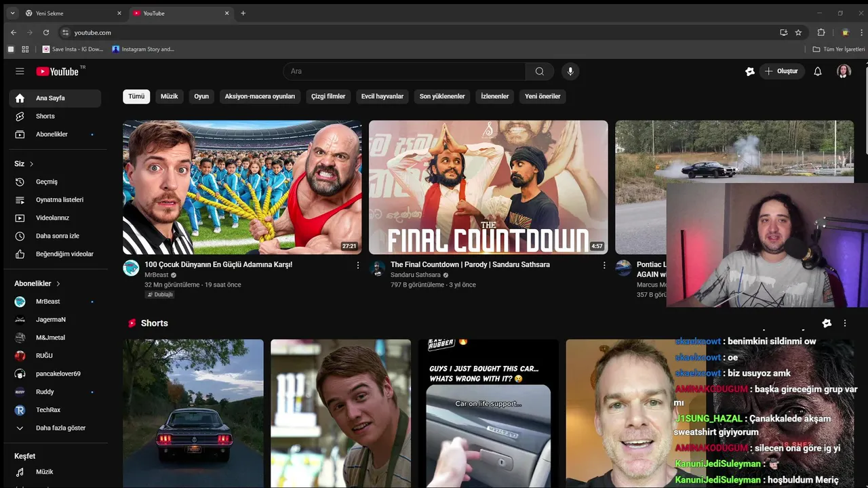868x488 pixels.
Task: Click the YouTube search input field
Action: tap(404, 71)
